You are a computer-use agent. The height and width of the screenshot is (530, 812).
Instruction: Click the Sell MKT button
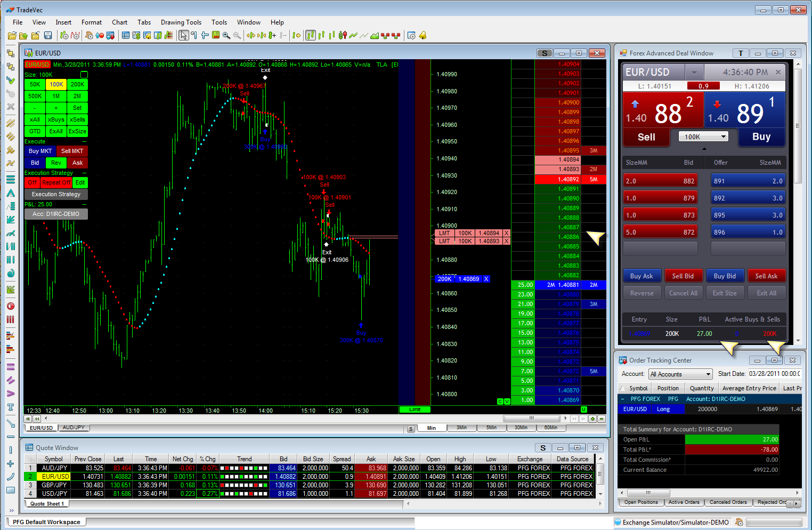[x=72, y=151]
